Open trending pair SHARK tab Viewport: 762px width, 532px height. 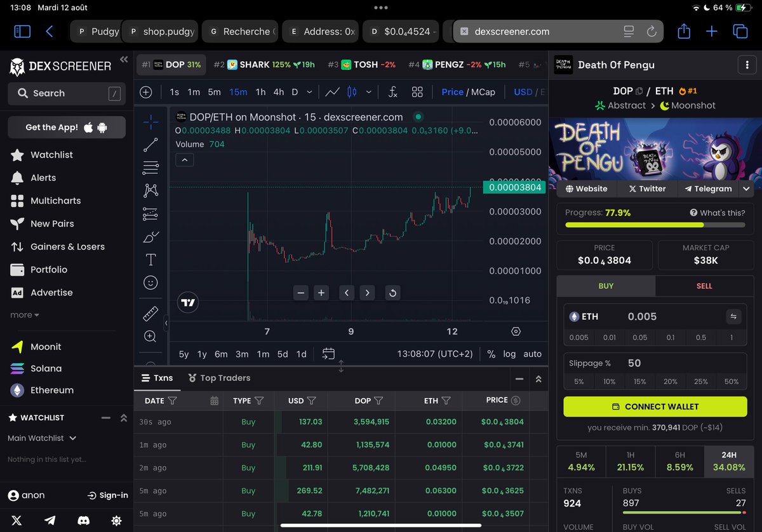pyautogui.click(x=264, y=65)
